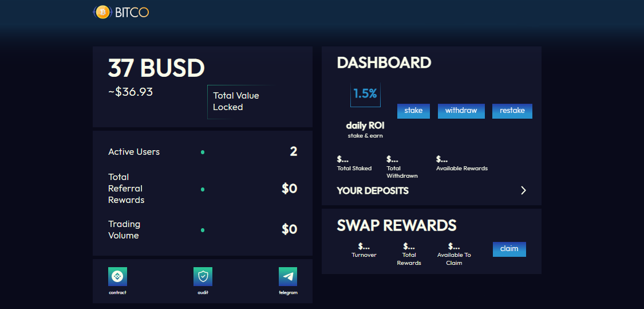Click the 1.5% daily ROI box
The width and height of the screenshot is (644, 309).
(365, 94)
